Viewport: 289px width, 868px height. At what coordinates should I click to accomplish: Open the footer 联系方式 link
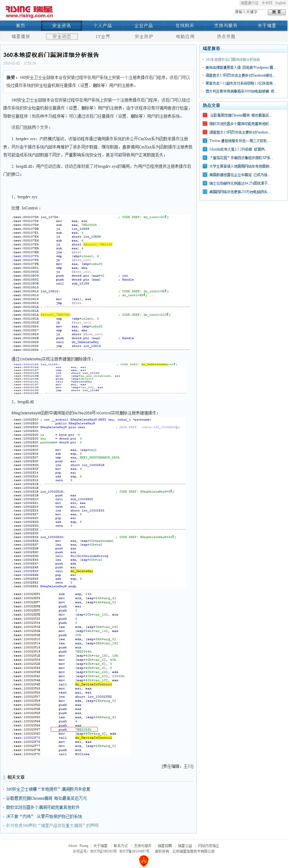tap(121, 846)
